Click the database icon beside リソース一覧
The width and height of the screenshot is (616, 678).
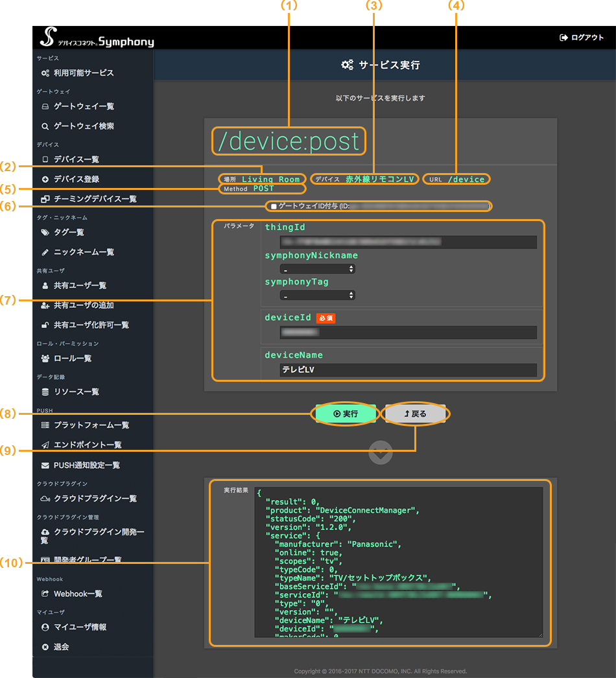click(x=45, y=392)
